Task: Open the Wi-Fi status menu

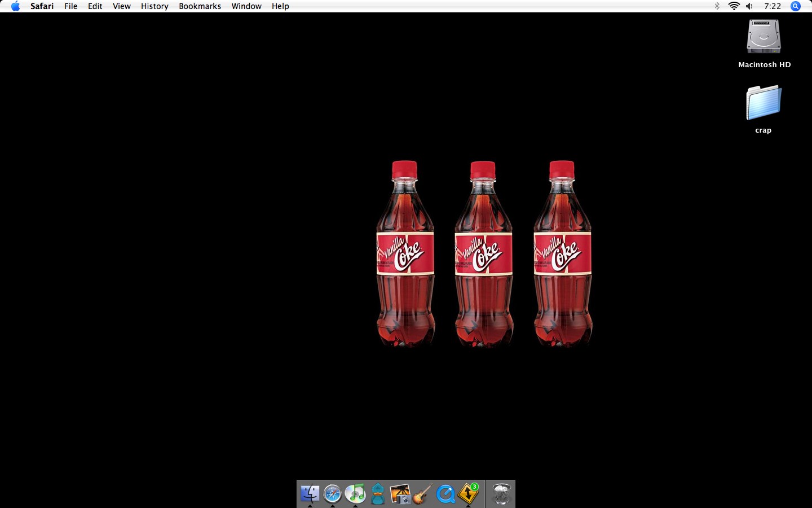Action: (x=734, y=6)
